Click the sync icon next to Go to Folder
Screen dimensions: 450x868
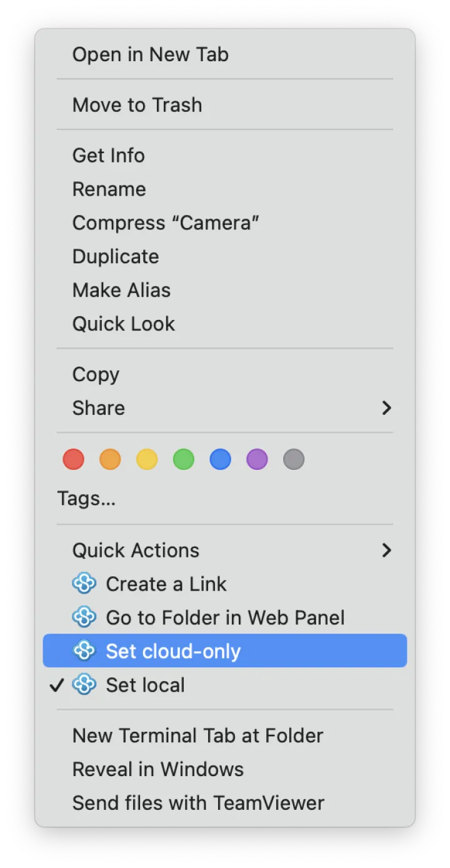84,617
